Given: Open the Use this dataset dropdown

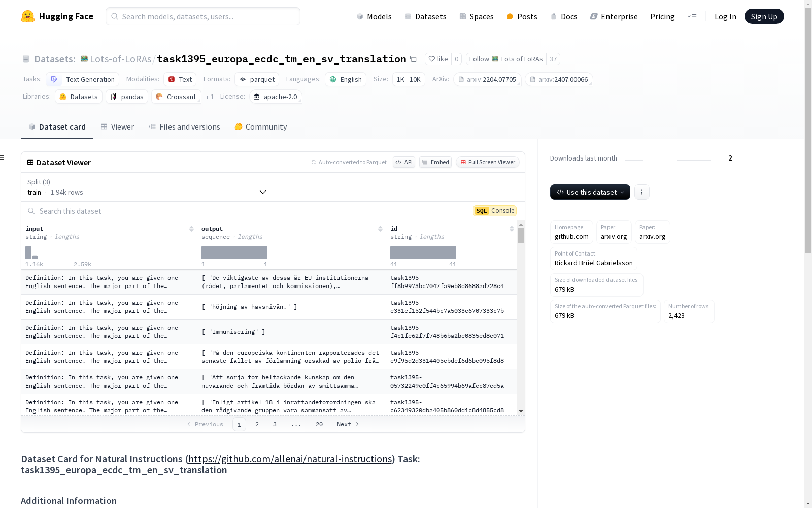Looking at the screenshot, I should (x=590, y=192).
